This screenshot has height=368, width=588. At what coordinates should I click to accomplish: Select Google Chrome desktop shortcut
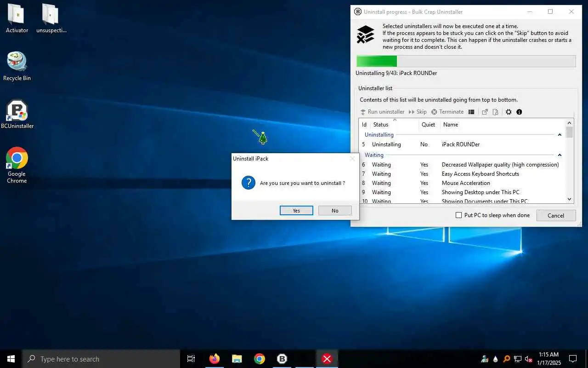17,166
